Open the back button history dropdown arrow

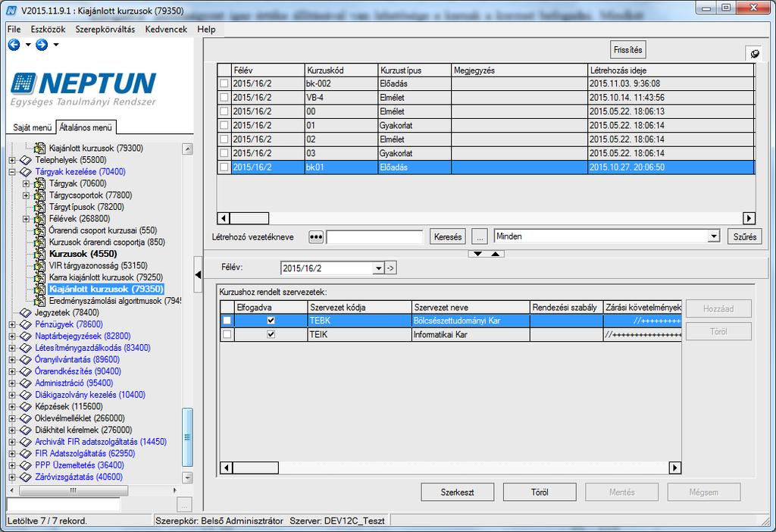28,45
